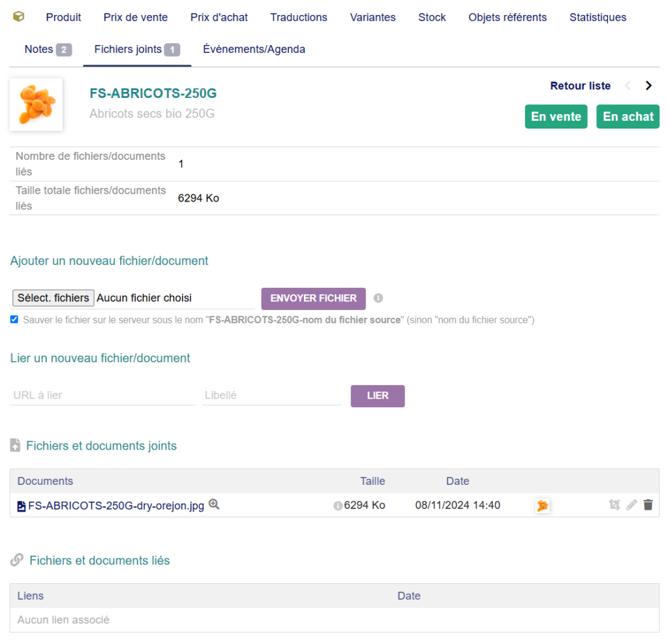Click the ENVOYER FICHIER button
The width and height of the screenshot is (668, 644).
[x=313, y=298]
